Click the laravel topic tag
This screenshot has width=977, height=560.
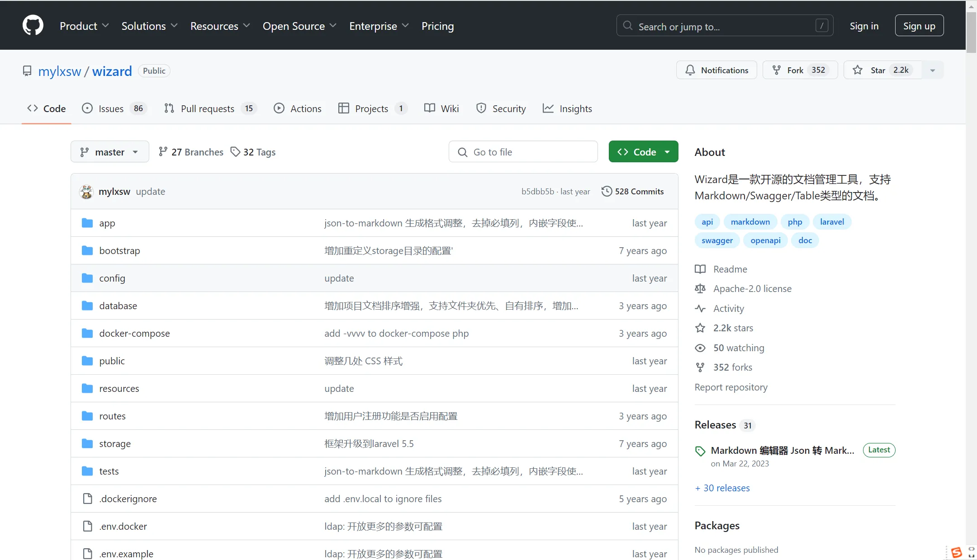(832, 221)
